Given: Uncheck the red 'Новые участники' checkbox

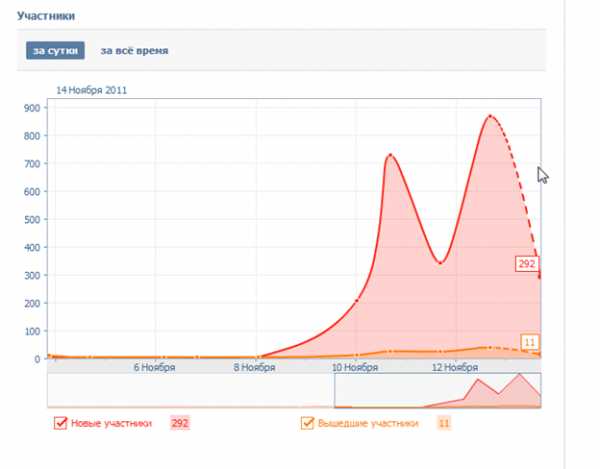Looking at the screenshot, I should click(60, 423).
